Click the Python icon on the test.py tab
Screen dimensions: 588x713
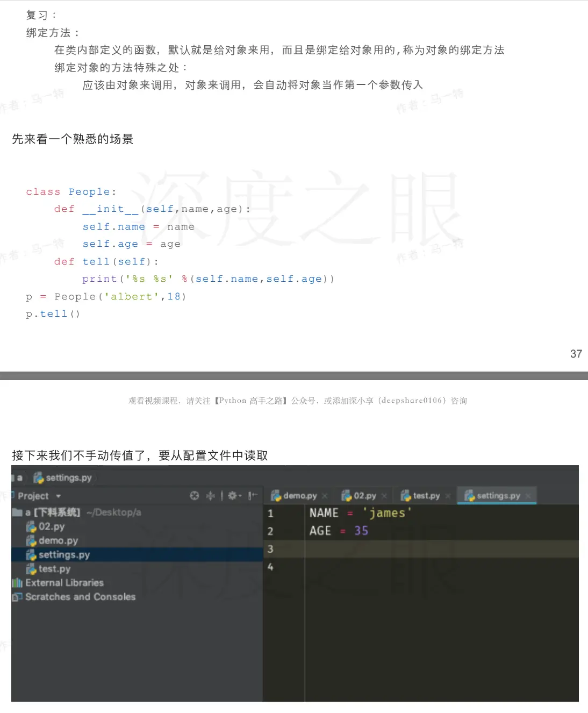(x=406, y=496)
